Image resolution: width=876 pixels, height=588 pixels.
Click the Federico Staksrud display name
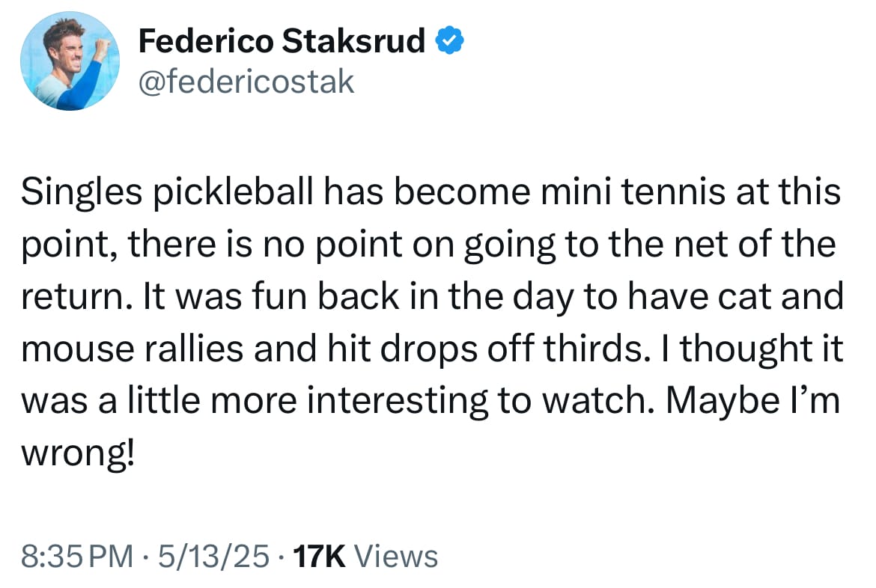tap(282, 43)
